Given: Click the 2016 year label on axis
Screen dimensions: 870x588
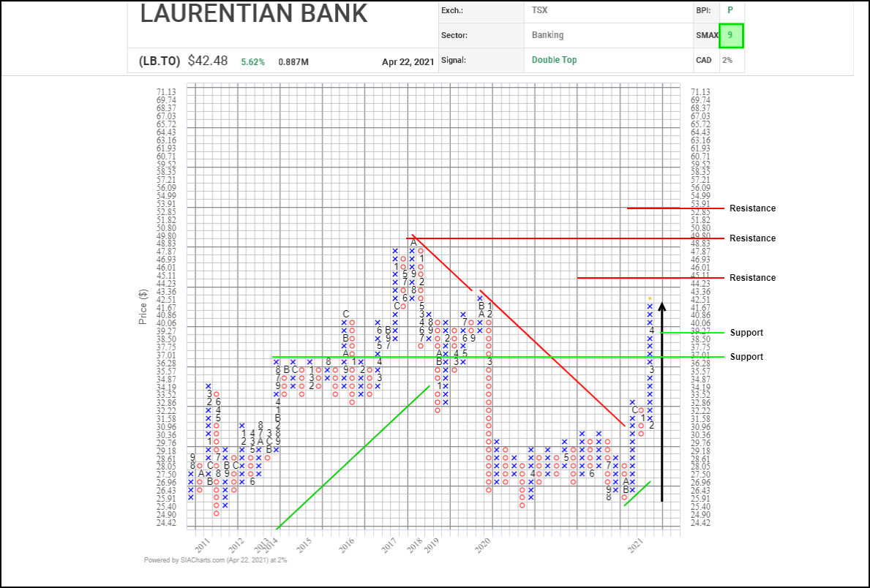Looking at the screenshot, I should click(347, 544).
